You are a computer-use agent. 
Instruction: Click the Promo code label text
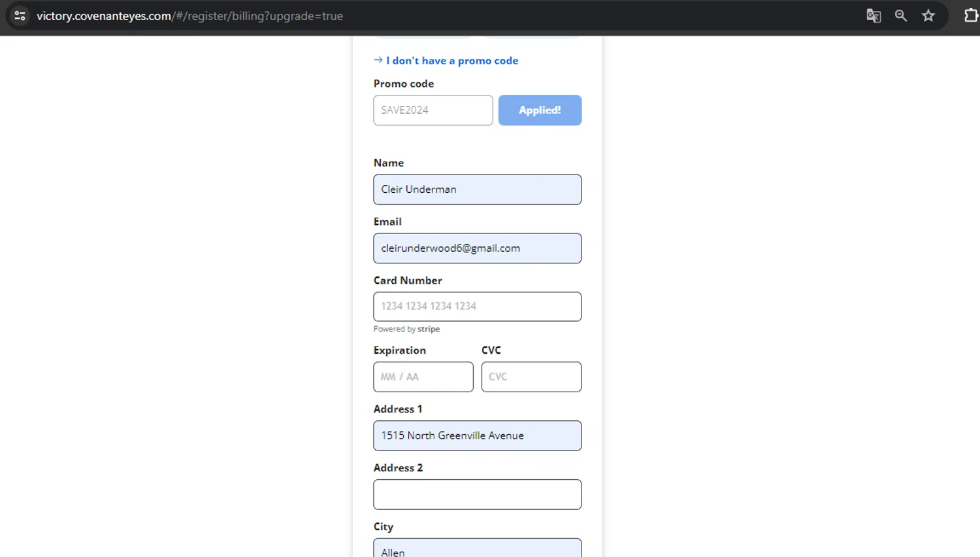pyautogui.click(x=403, y=84)
